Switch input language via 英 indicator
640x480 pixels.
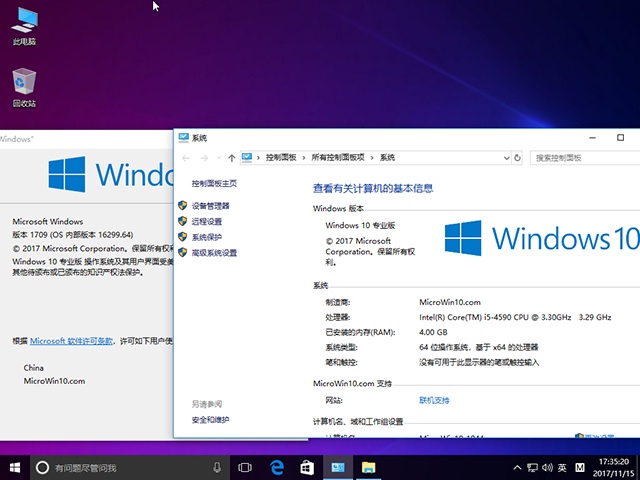tap(562, 467)
